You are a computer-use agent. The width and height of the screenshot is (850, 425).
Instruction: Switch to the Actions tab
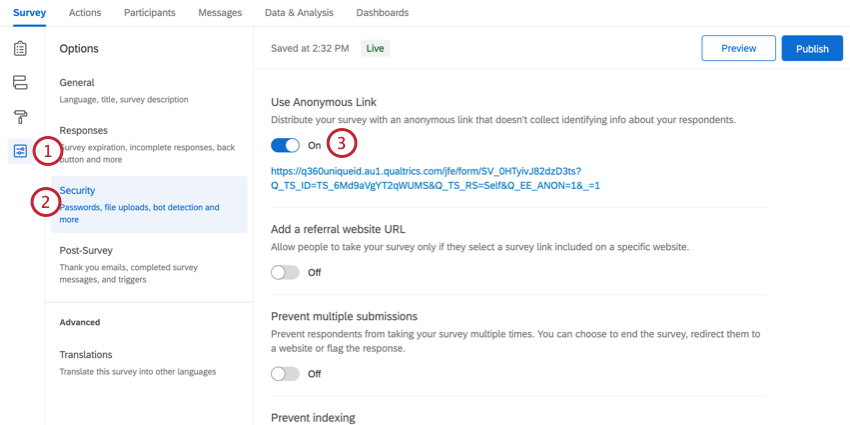pyautogui.click(x=85, y=12)
